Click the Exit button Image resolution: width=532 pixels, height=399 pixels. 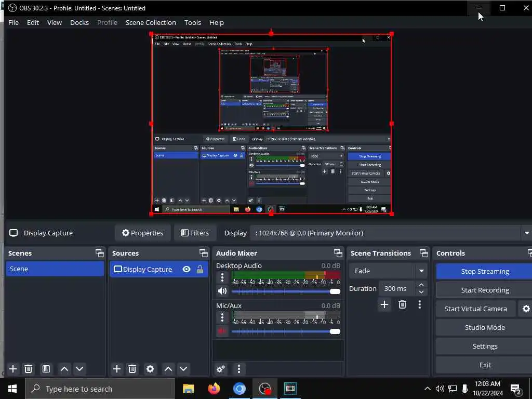pyautogui.click(x=485, y=365)
